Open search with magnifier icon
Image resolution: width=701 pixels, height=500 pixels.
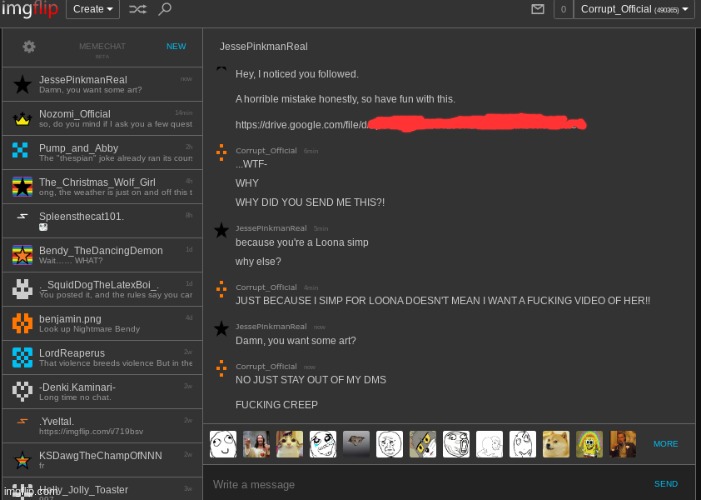[165, 9]
